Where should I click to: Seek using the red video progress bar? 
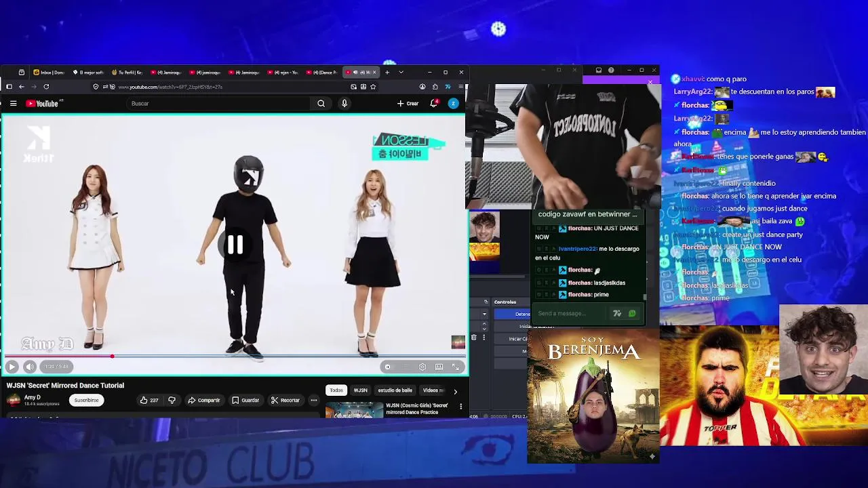coord(234,356)
